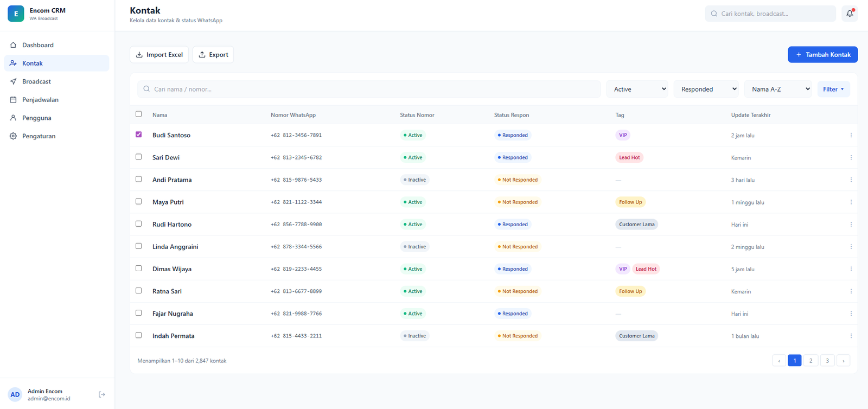Click the Encom CRM logo icon
The image size is (868, 409).
16,14
